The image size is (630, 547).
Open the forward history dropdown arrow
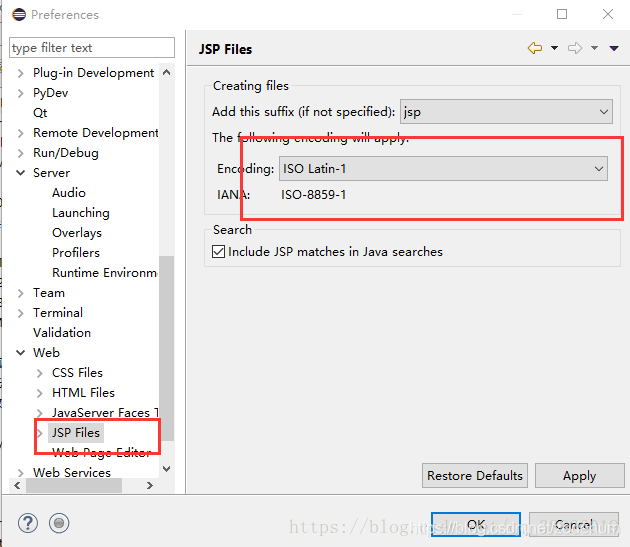coord(594,48)
